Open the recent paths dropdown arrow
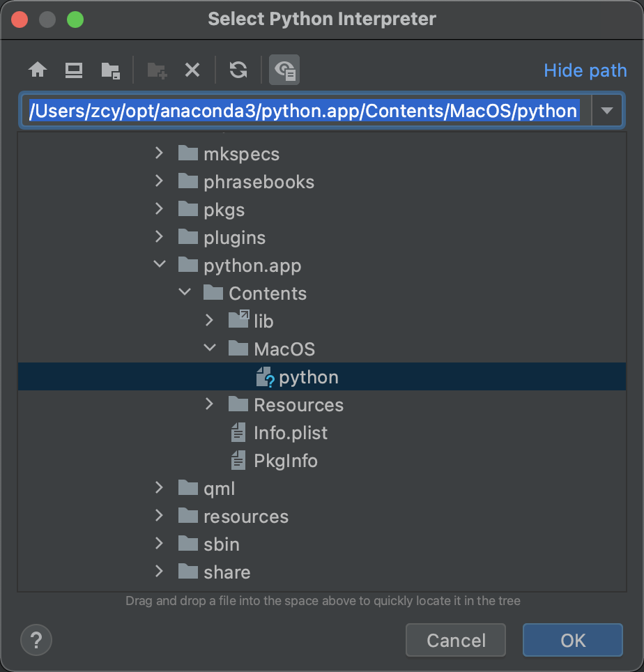The width and height of the screenshot is (644, 672). tap(607, 111)
